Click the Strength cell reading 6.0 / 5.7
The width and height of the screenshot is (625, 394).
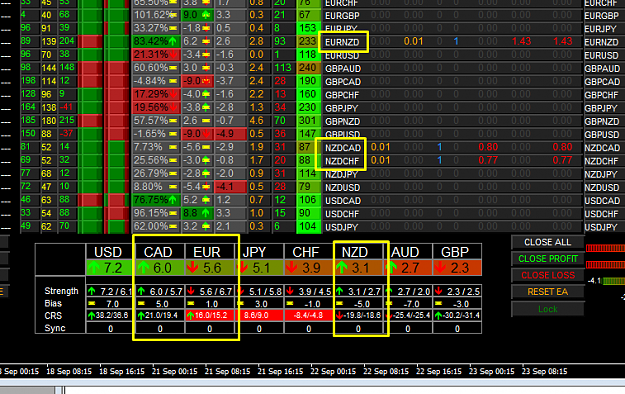tap(160, 291)
